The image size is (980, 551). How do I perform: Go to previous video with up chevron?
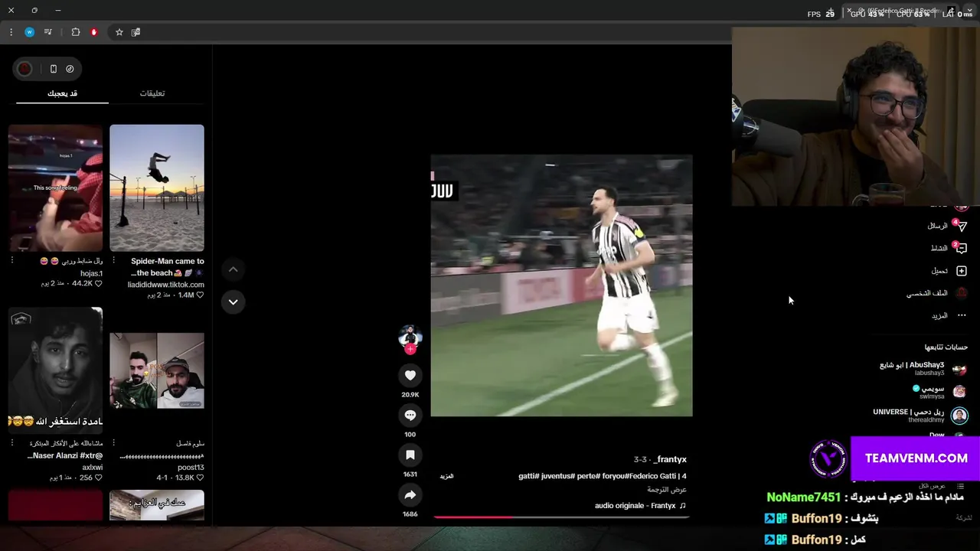[x=234, y=269]
